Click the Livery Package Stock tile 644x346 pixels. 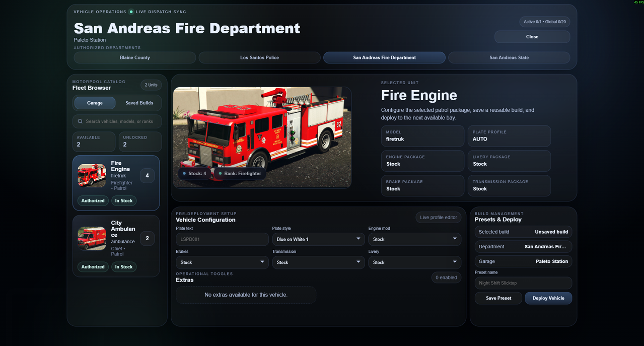tap(509, 161)
